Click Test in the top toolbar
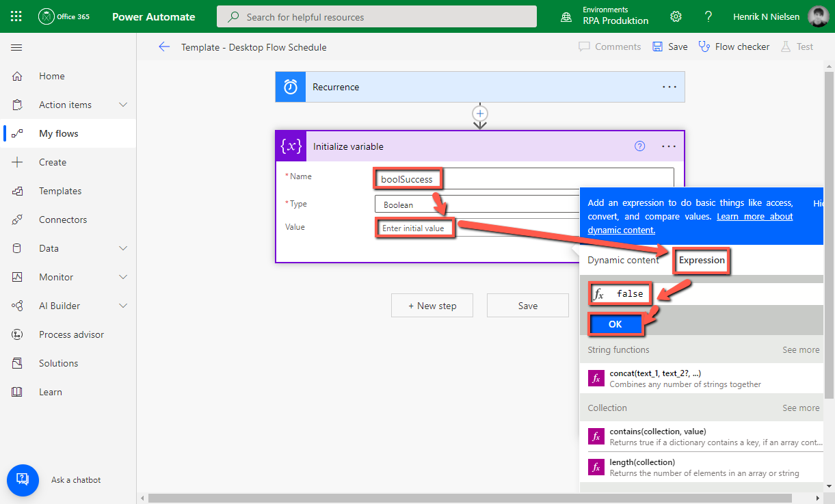 tap(797, 47)
